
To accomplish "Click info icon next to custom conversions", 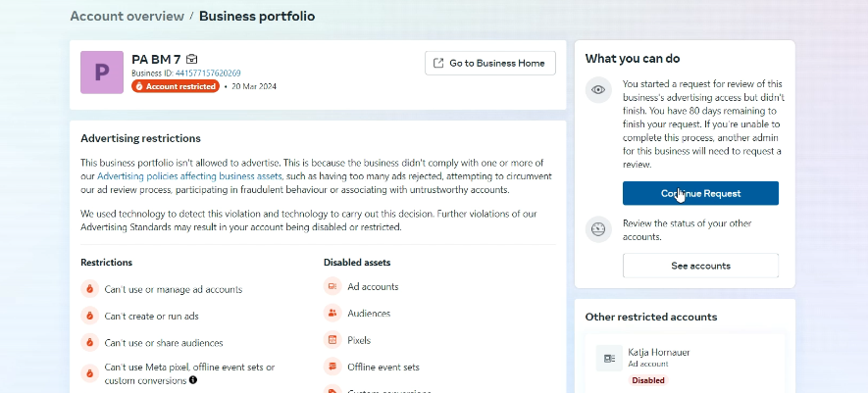I will point(193,379).
